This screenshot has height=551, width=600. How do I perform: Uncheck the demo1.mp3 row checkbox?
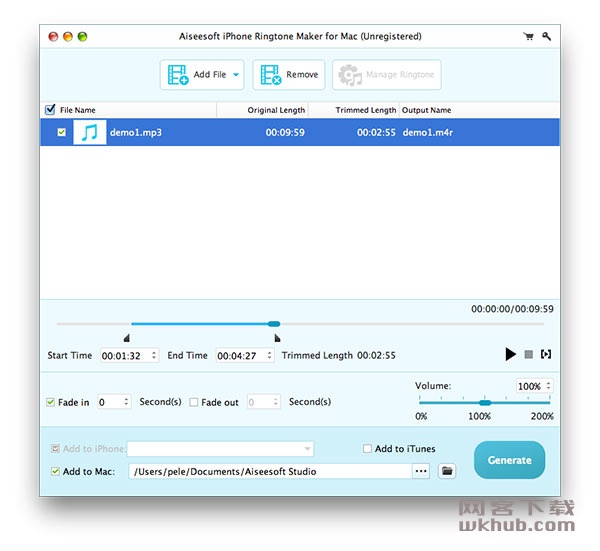pyautogui.click(x=61, y=132)
